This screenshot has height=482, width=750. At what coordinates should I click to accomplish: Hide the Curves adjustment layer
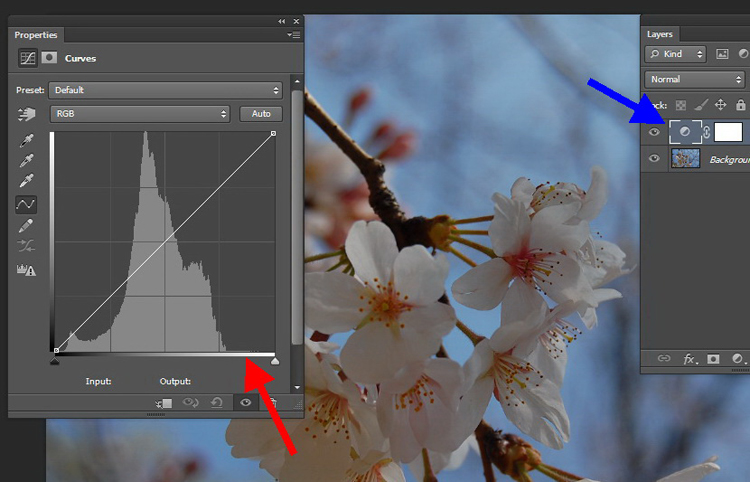pos(654,132)
